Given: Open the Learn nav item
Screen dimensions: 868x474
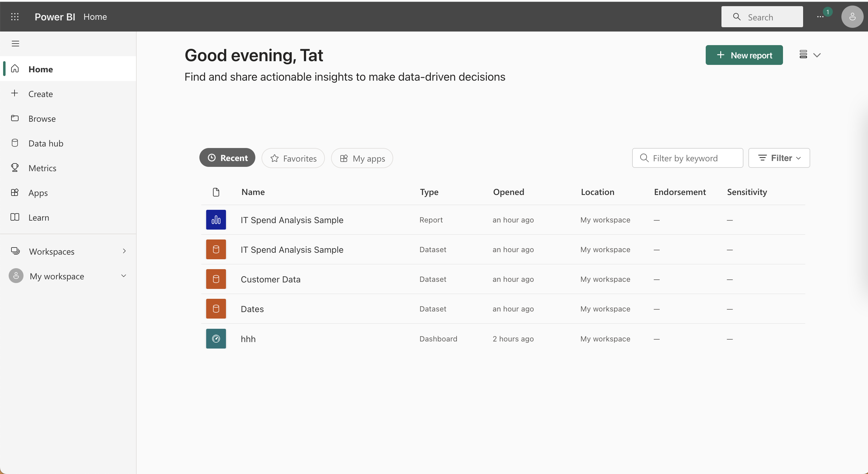Looking at the screenshot, I should 68,217.
